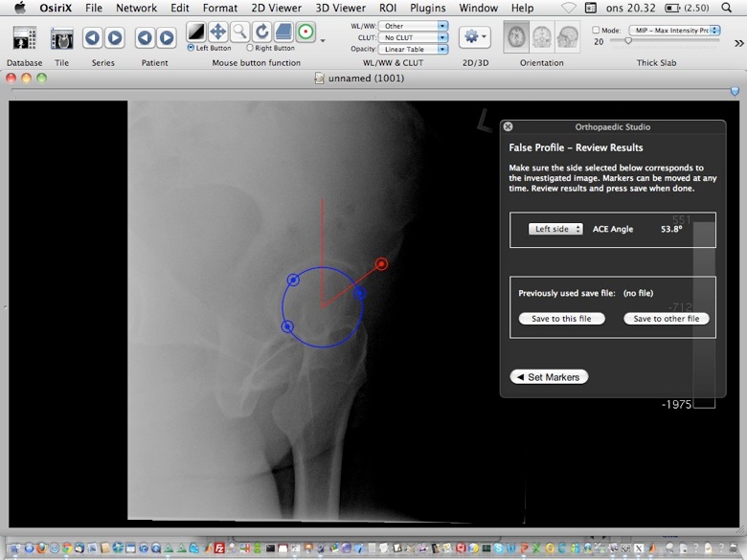Click Save to this file
This screenshot has height=560, width=747.
[x=561, y=319]
